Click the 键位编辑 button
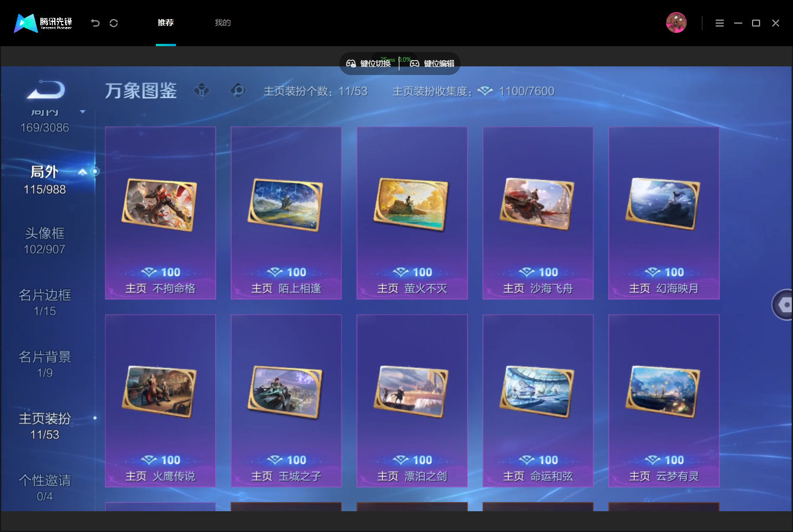The image size is (793, 532). [432, 63]
